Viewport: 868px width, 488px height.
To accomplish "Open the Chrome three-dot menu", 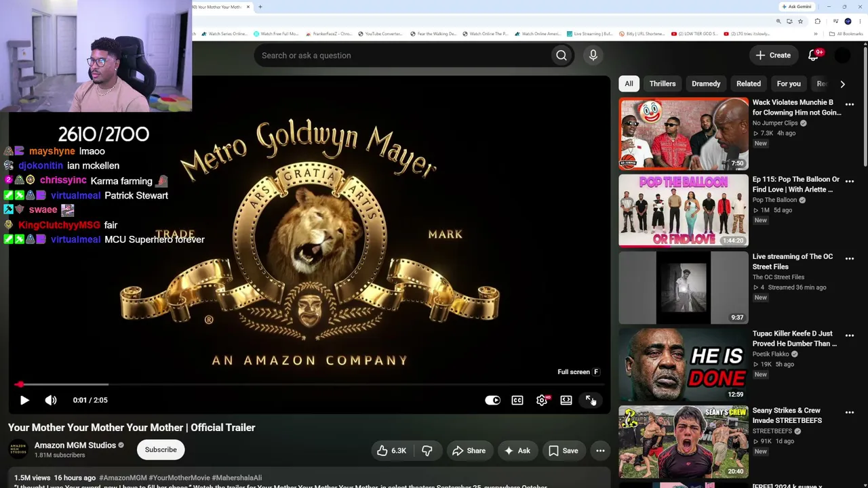I will coord(860,21).
